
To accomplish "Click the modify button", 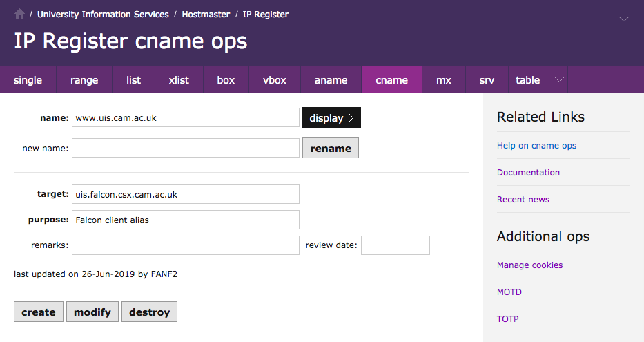I will (92, 312).
